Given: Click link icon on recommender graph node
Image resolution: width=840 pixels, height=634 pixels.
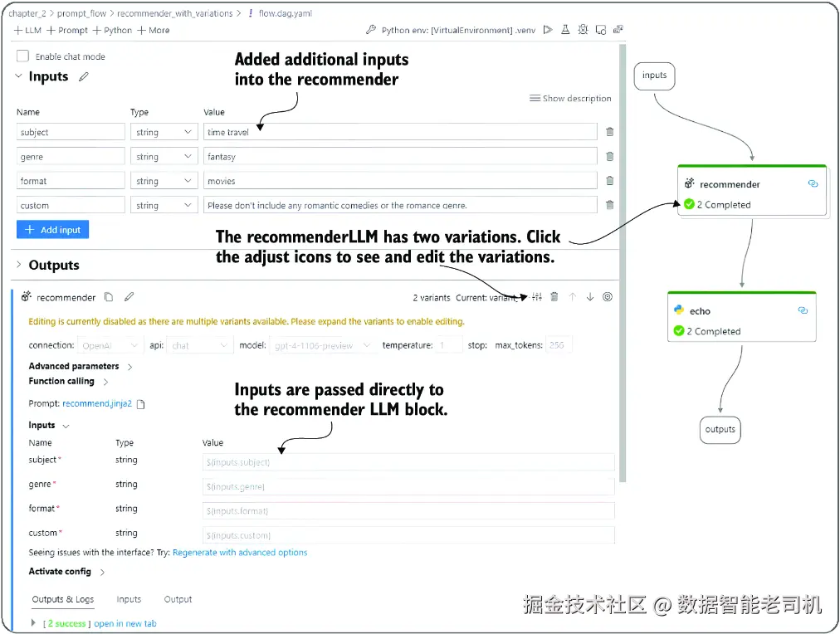Looking at the screenshot, I should (x=813, y=183).
